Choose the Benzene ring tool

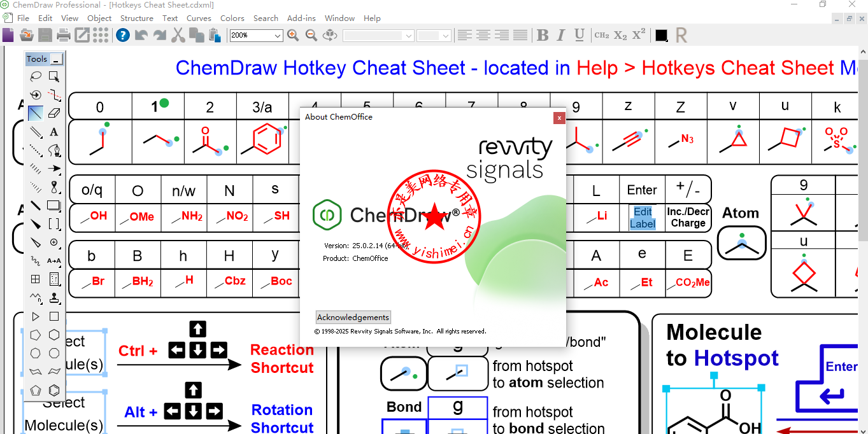54,390
